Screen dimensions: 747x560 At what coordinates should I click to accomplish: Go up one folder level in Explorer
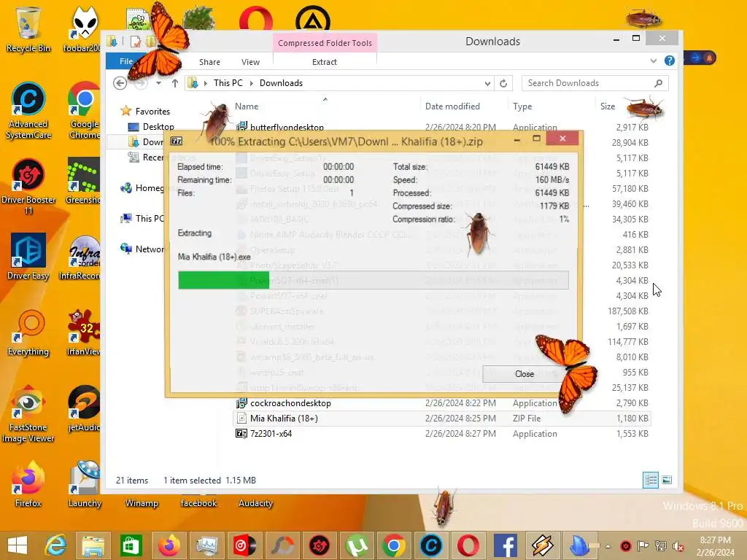(x=175, y=83)
